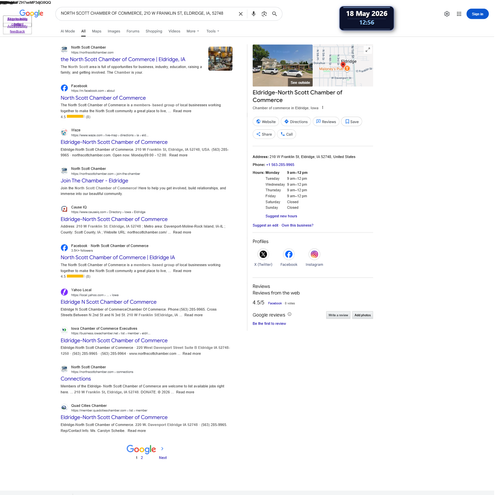The height and width of the screenshot is (495, 500).
Task: Clear the search box with the X icon
Action: point(240,14)
